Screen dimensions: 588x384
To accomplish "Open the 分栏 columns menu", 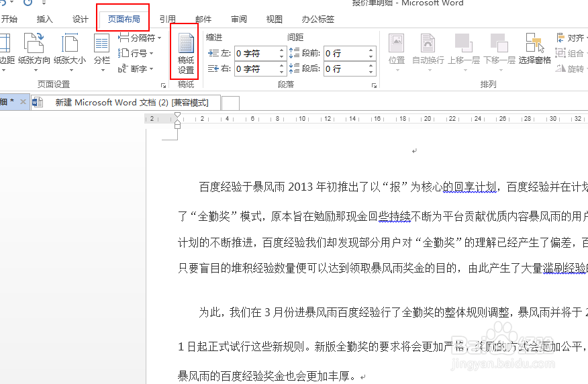I will (x=101, y=52).
